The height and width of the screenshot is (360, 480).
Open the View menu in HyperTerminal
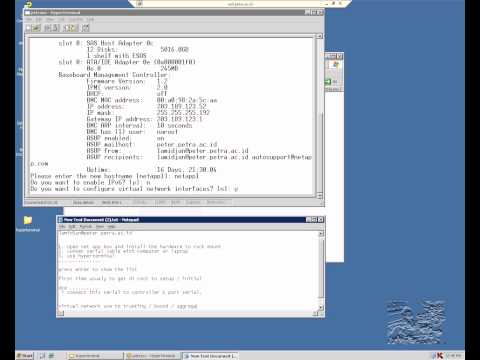pyautogui.click(x=50, y=20)
